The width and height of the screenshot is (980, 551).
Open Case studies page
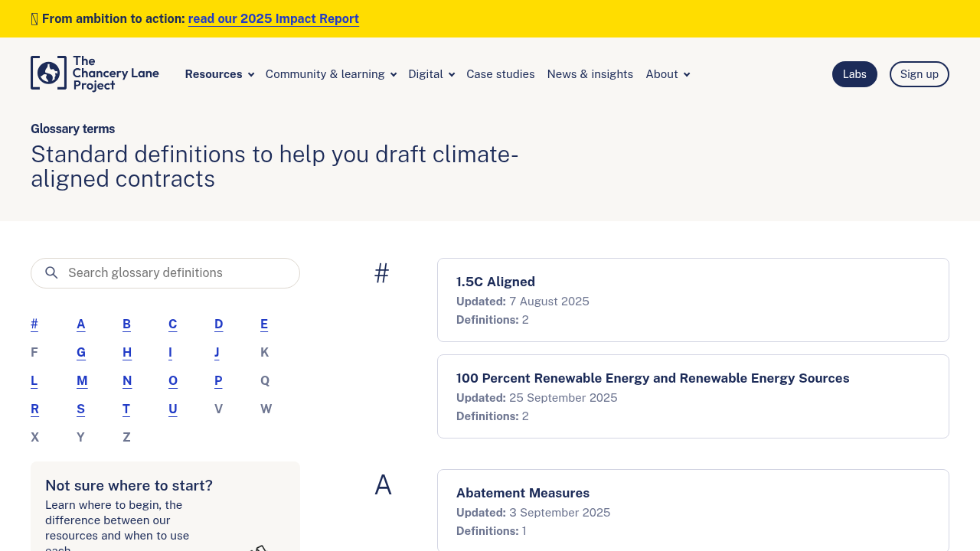pos(501,74)
